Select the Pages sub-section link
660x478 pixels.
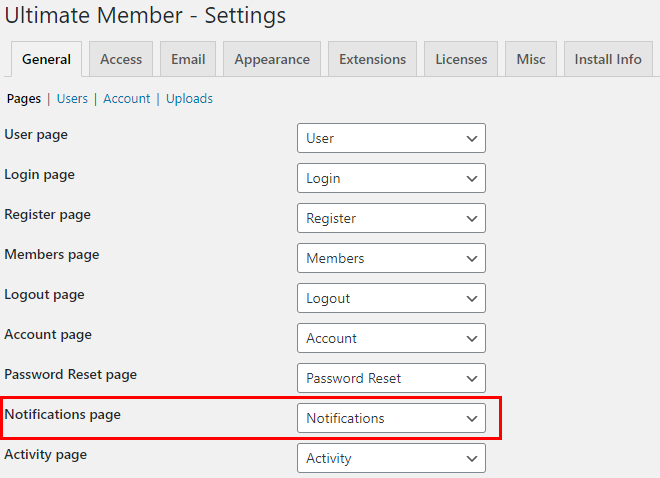click(x=24, y=98)
